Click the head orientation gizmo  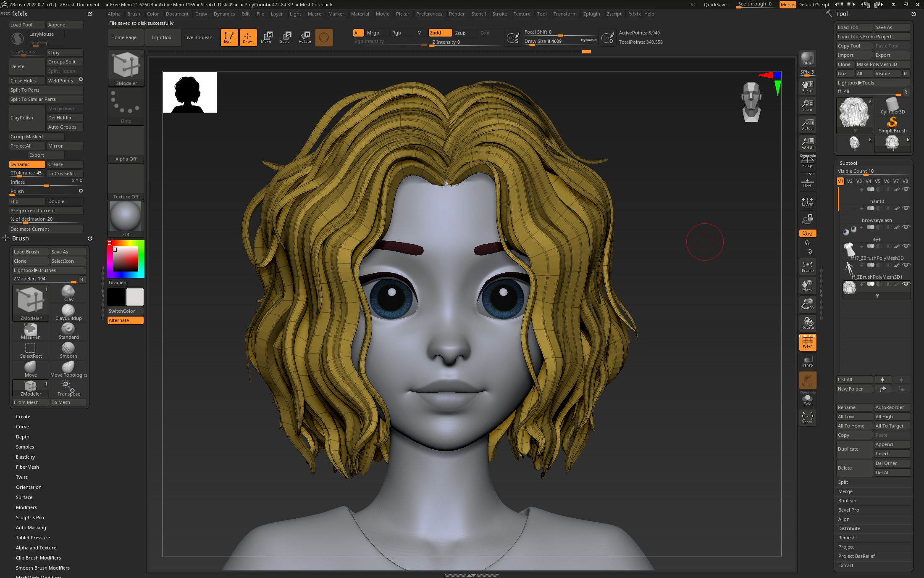point(751,102)
